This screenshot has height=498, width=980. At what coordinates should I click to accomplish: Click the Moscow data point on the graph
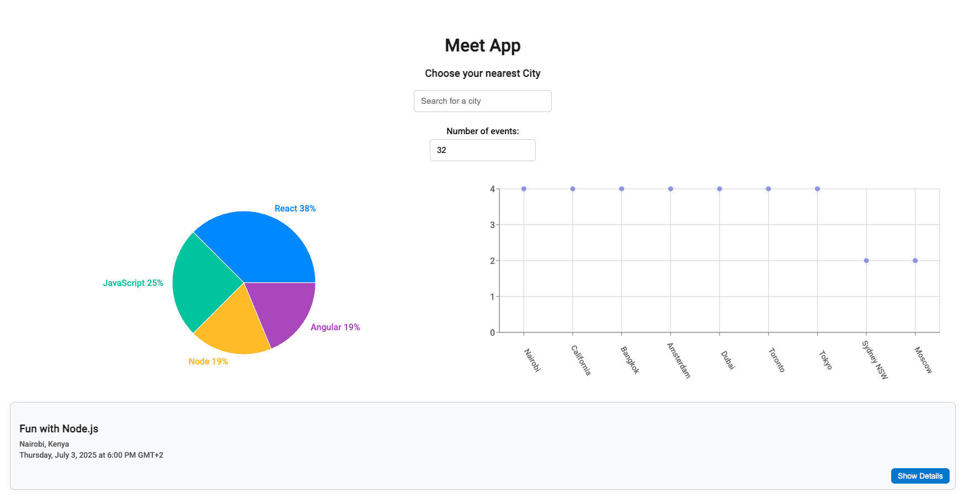915,260
